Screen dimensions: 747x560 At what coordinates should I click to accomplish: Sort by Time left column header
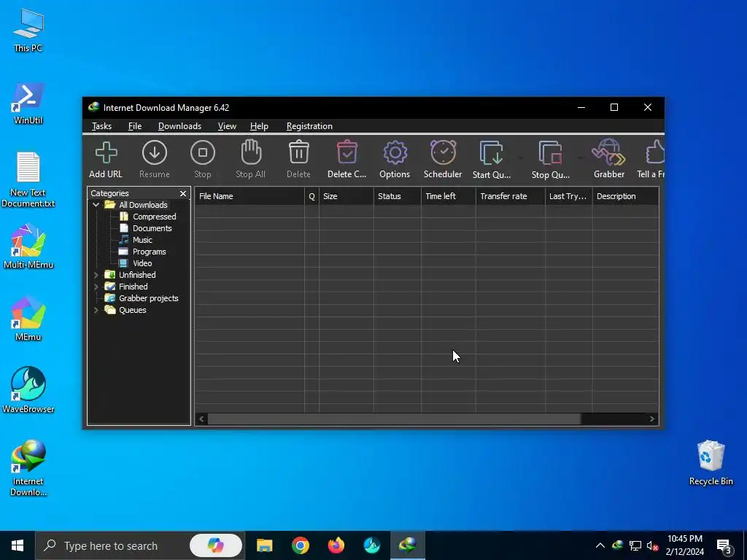[x=449, y=196]
